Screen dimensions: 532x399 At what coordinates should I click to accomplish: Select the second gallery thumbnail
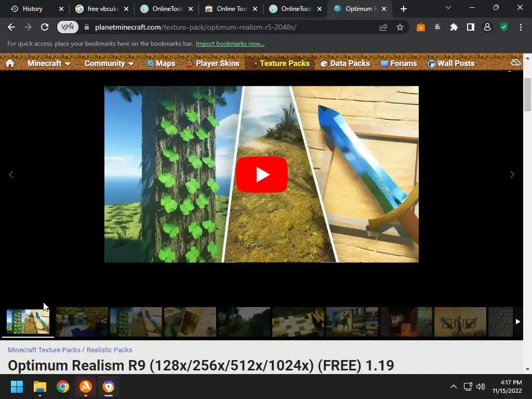(x=82, y=322)
